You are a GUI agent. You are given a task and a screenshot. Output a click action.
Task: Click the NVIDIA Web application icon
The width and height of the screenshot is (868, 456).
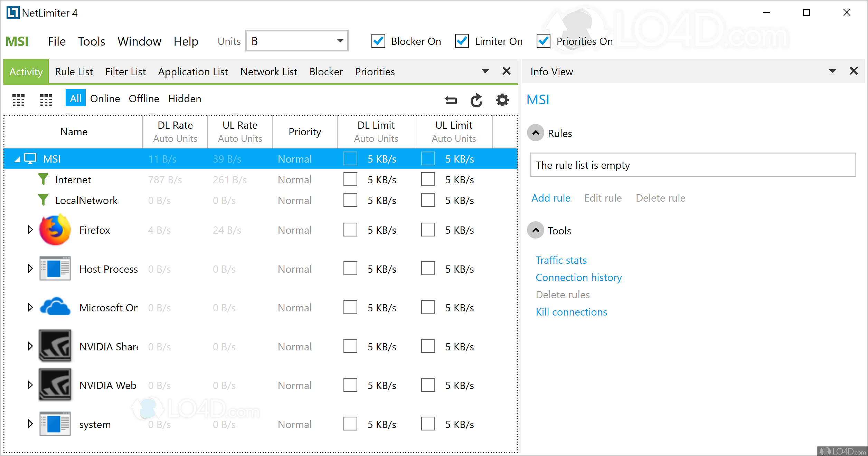(55, 385)
